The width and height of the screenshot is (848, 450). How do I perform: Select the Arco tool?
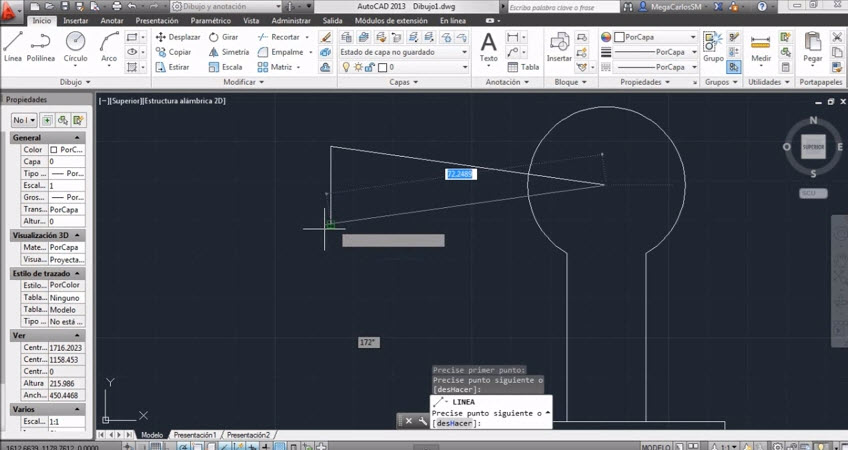pos(109,47)
